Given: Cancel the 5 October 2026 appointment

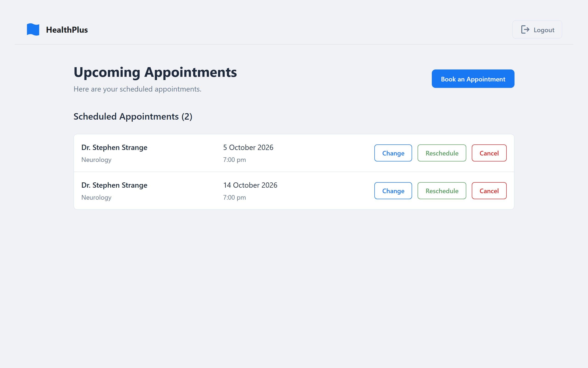Looking at the screenshot, I should pyautogui.click(x=489, y=153).
